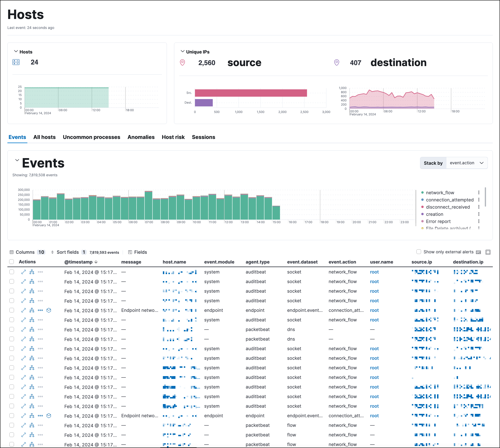The height and width of the screenshot is (448, 500).
Task: Open options for connection_attempted legend entry
Action: (x=479, y=200)
